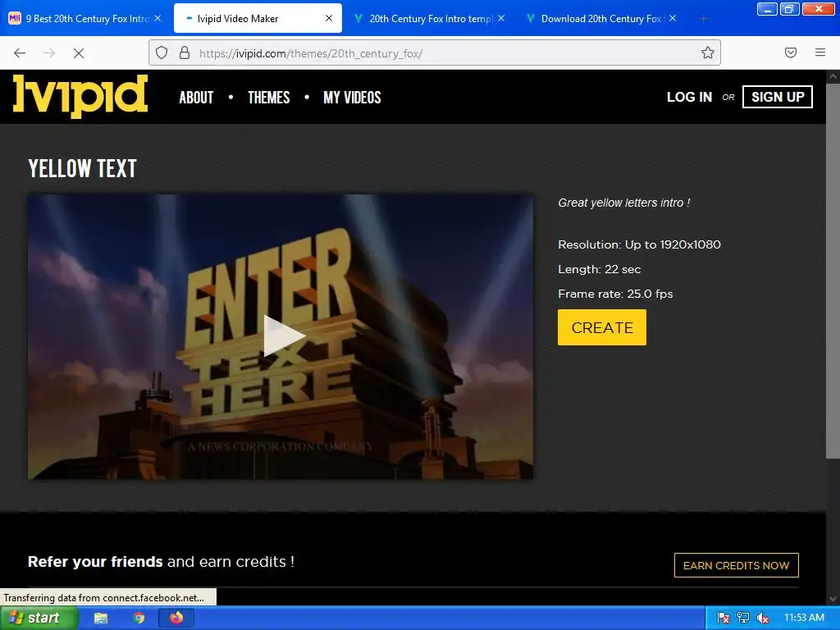Screen dimensions: 840x630
Task: Open the Windows Start menu
Action: [38, 618]
